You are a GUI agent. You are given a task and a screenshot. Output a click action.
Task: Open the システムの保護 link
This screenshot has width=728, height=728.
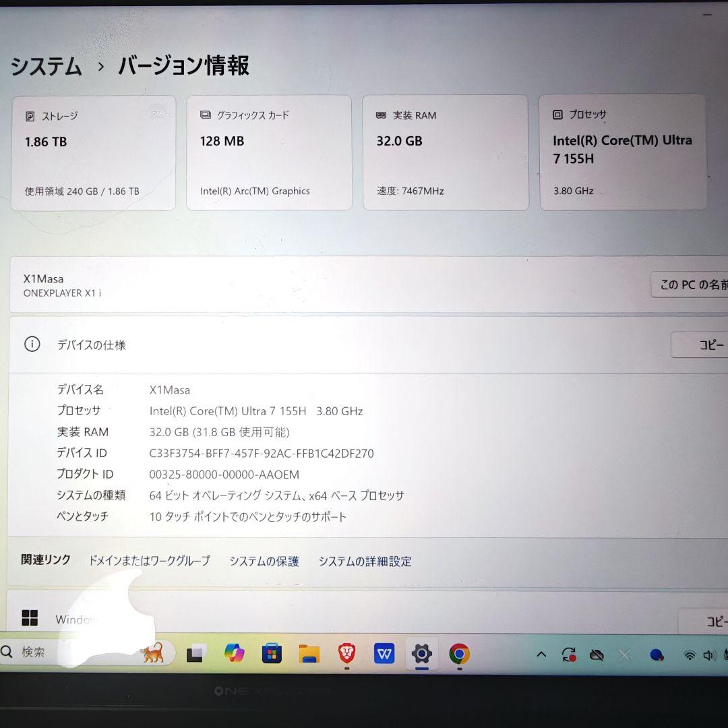click(264, 561)
